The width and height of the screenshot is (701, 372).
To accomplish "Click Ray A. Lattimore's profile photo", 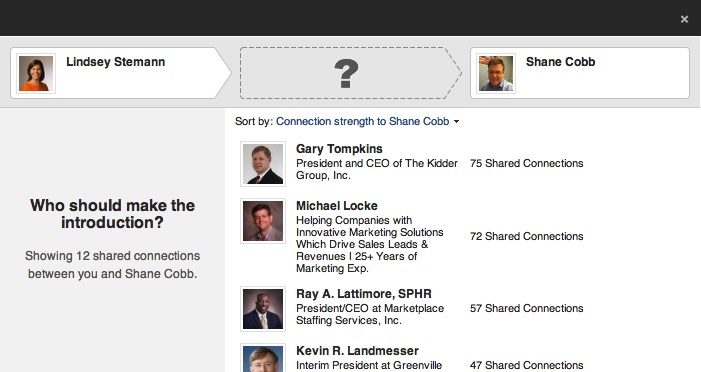I will point(263,309).
